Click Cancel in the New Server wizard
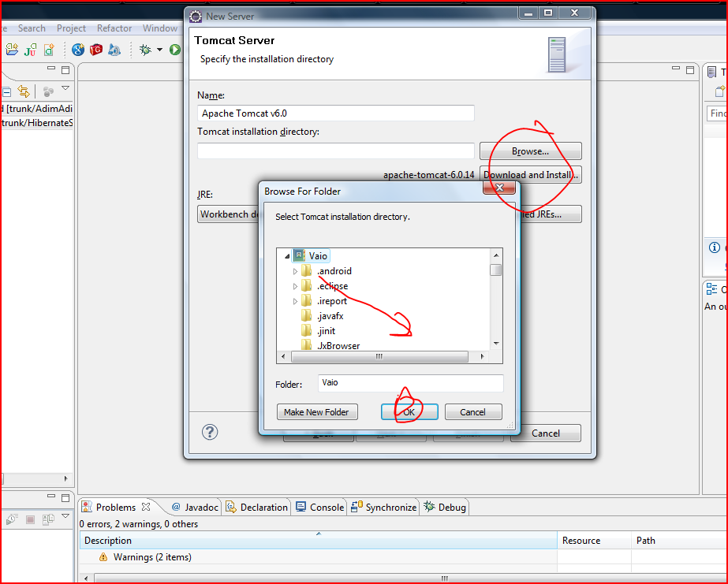 (546, 433)
